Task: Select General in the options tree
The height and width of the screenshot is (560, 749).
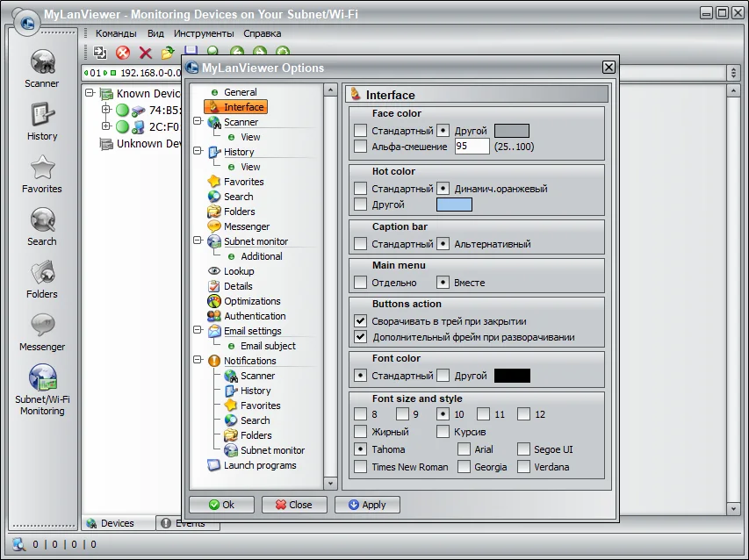Action: tap(234, 92)
